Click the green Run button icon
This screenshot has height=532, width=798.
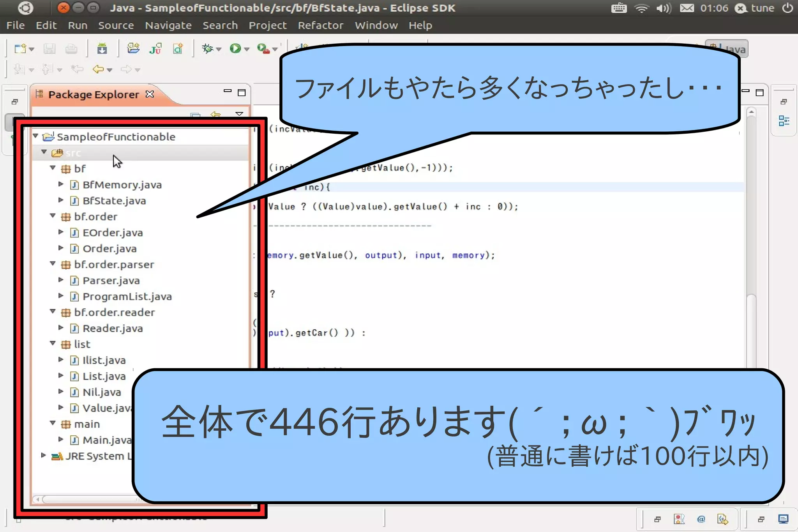[x=235, y=48]
